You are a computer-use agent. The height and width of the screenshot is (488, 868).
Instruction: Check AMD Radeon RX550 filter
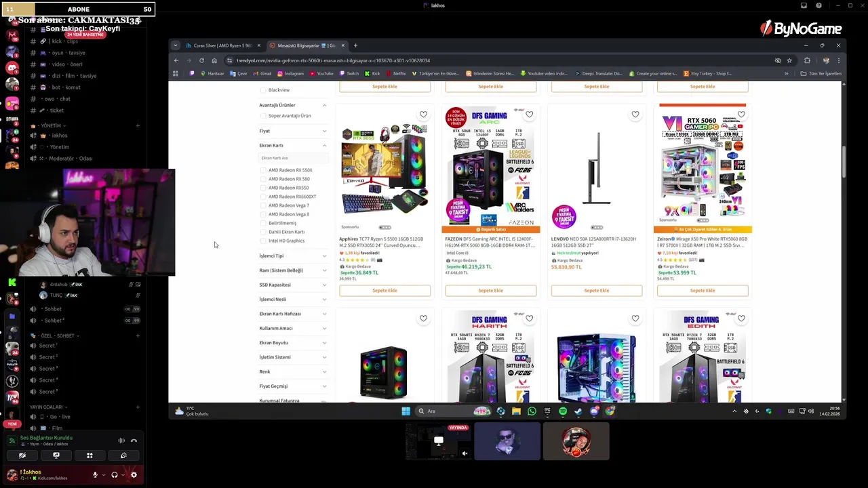click(263, 188)
